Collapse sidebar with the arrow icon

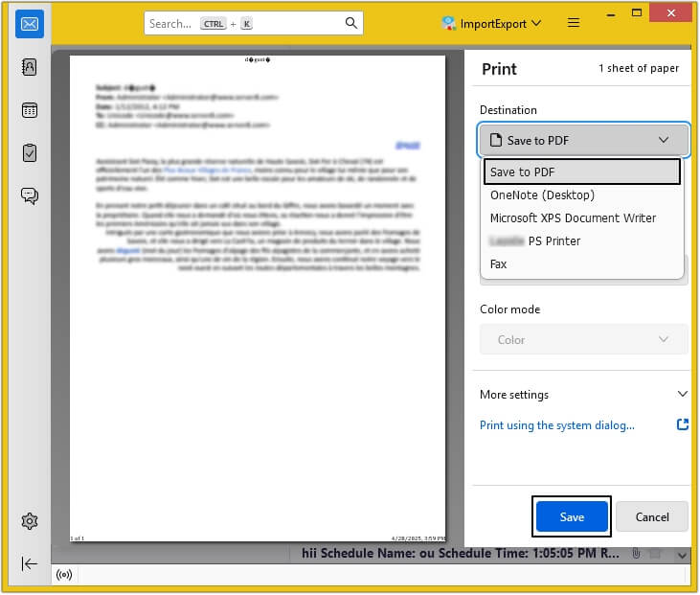click(30, 564)
